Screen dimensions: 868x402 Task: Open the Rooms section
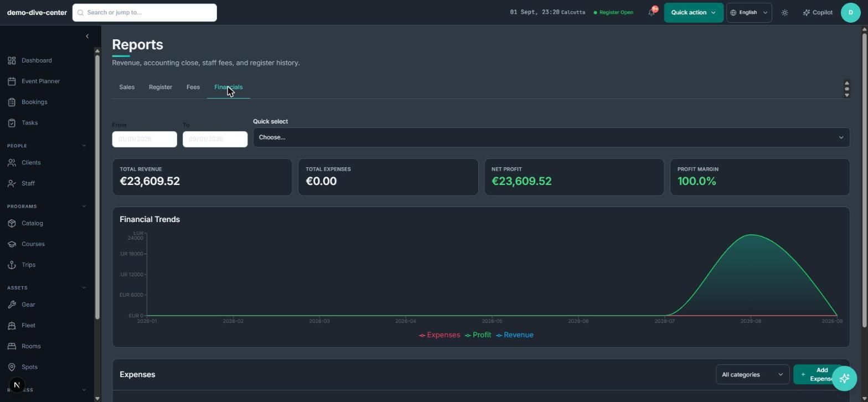31,346
